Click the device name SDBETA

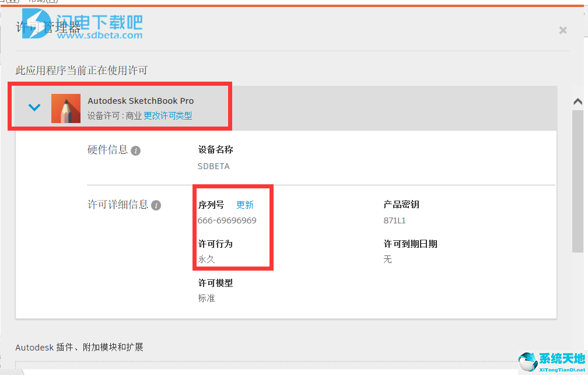213,166
